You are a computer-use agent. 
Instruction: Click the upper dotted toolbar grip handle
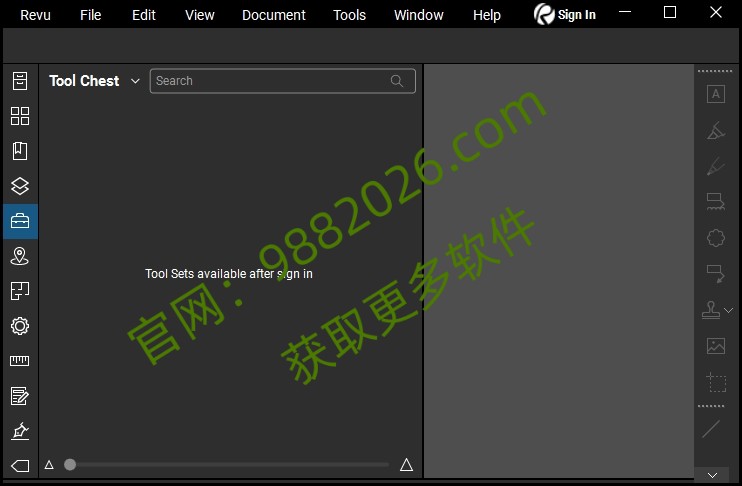coord(715,71)
